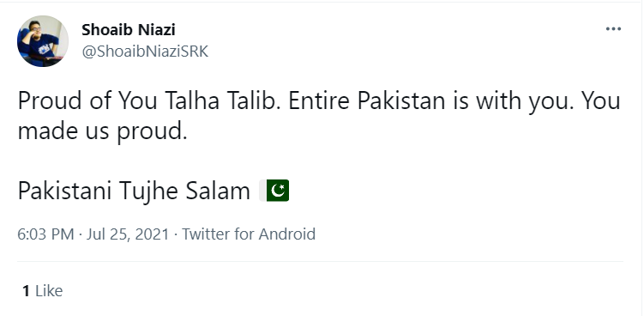Click the 6:03 PM timestamp
The image size is (644, 316).
tap(45, 234)
